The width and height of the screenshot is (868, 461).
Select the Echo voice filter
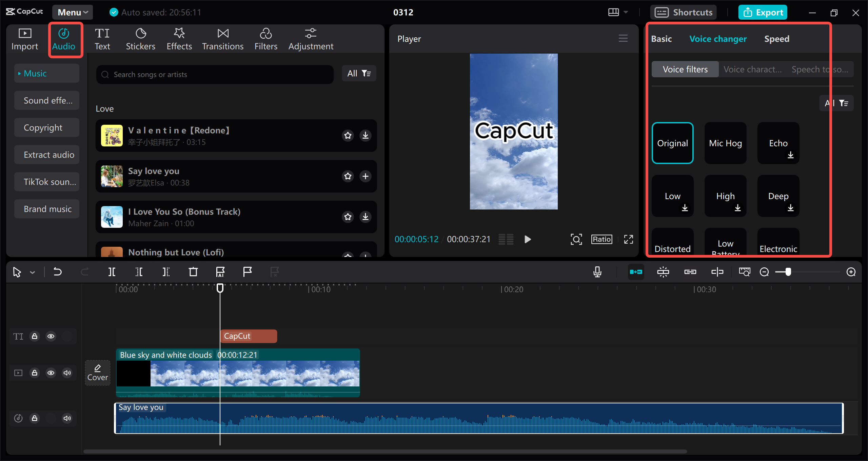point(778,142)
